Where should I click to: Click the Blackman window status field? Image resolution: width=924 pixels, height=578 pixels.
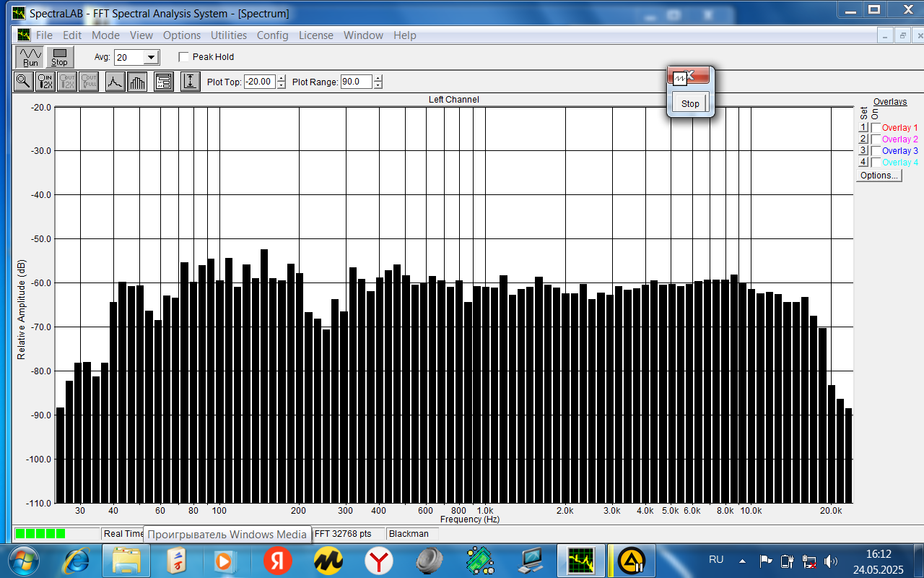[411, 534]
